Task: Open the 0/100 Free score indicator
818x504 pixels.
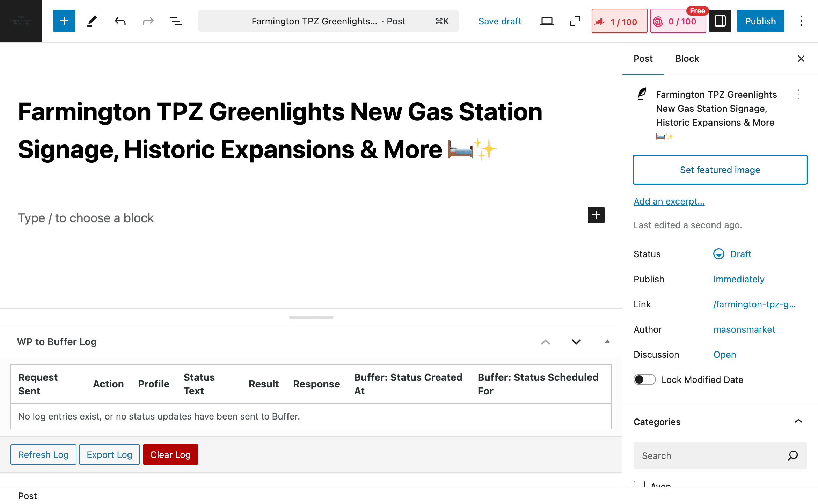Action: point(678,21)
